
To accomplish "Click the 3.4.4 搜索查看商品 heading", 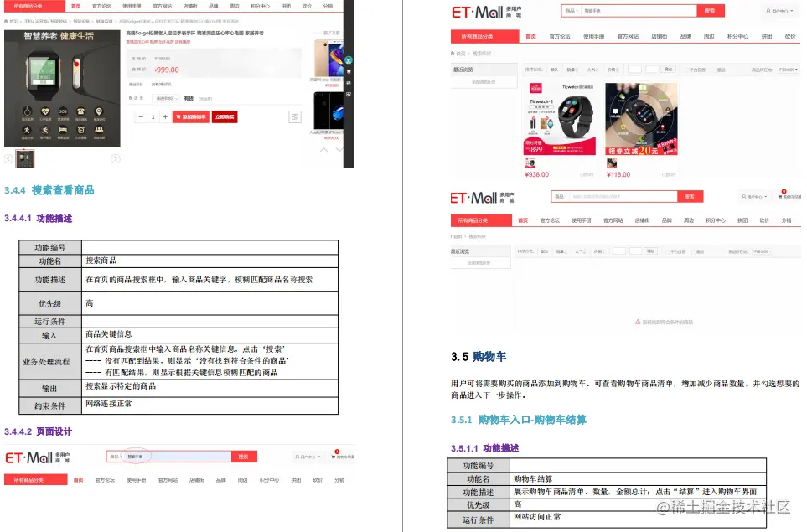I will (49, 190).
